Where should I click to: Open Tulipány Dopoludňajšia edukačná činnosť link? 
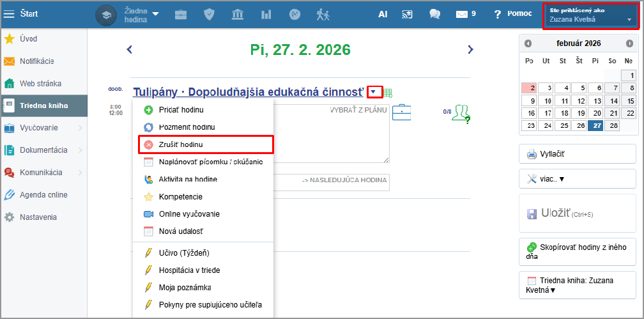[x=249, y=92]
